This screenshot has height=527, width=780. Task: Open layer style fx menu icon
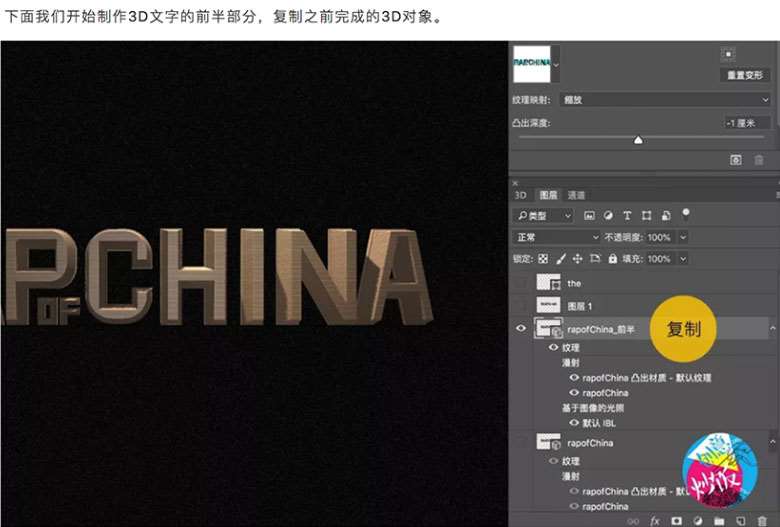point(655,520)
